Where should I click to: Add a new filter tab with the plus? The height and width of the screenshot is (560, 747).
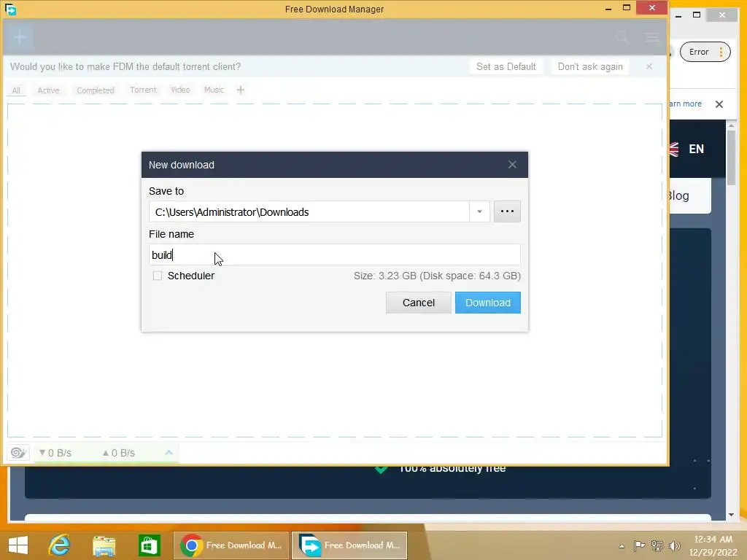coord(241,90)
